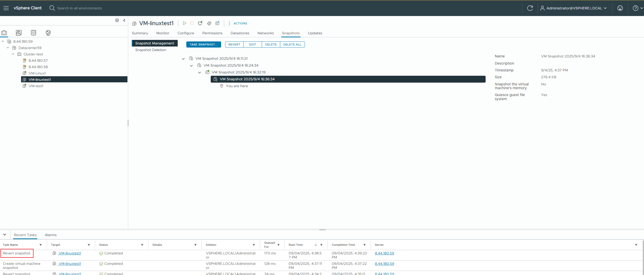Click the power off stop icon
This screenshot has width=644, height=275.
pos(192,23)
